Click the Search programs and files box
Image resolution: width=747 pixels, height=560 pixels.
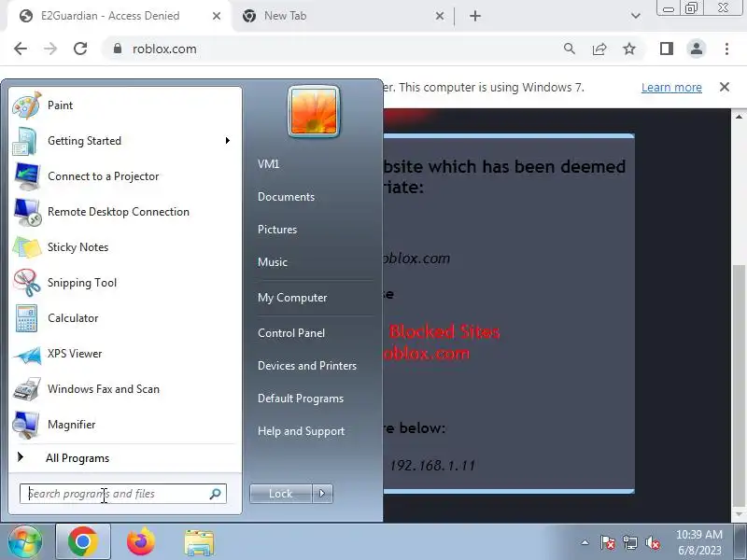point(122,494)
